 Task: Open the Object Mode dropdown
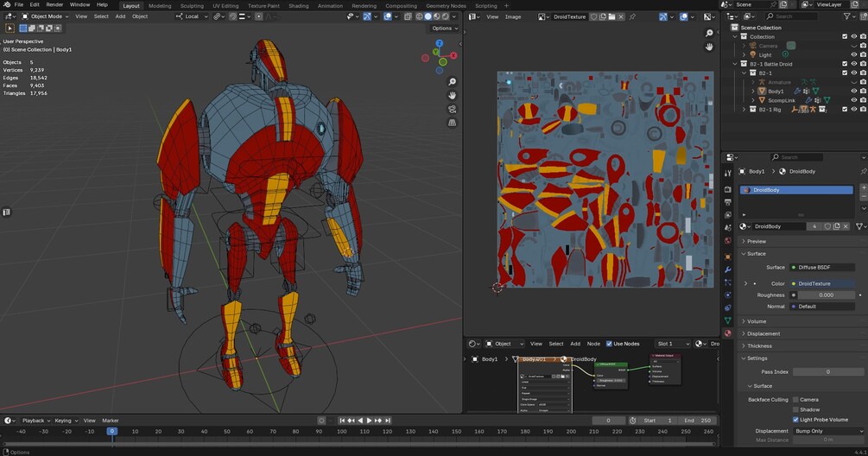(x=45, y=16)
